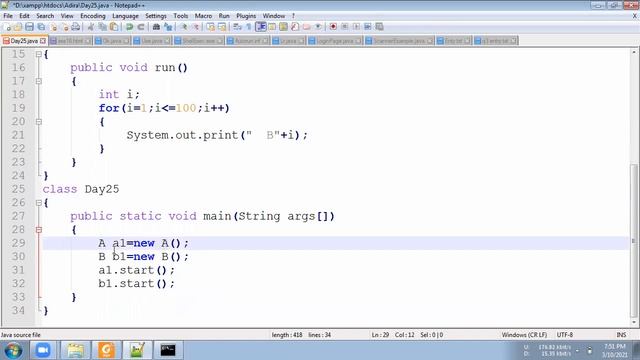Open UTF-8 encoding selector in status bar
The width and height of the screenshot is (640, 360).
[565, 335]
